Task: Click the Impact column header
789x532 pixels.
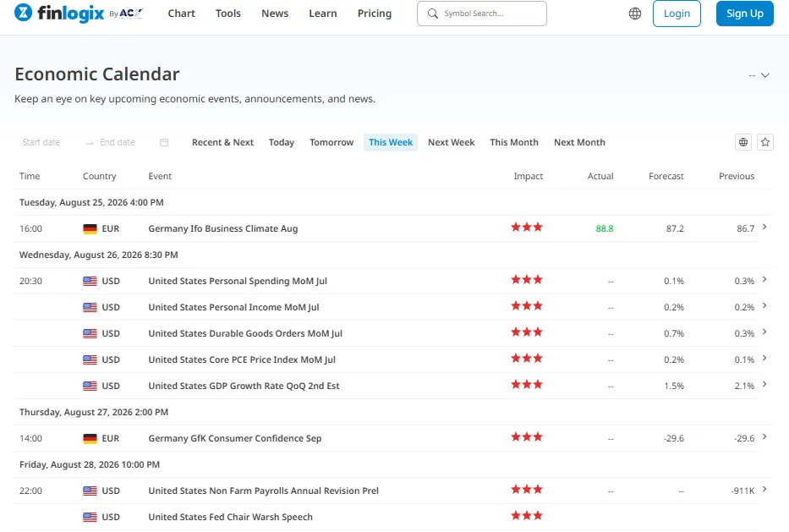Action: coord(528,176)
